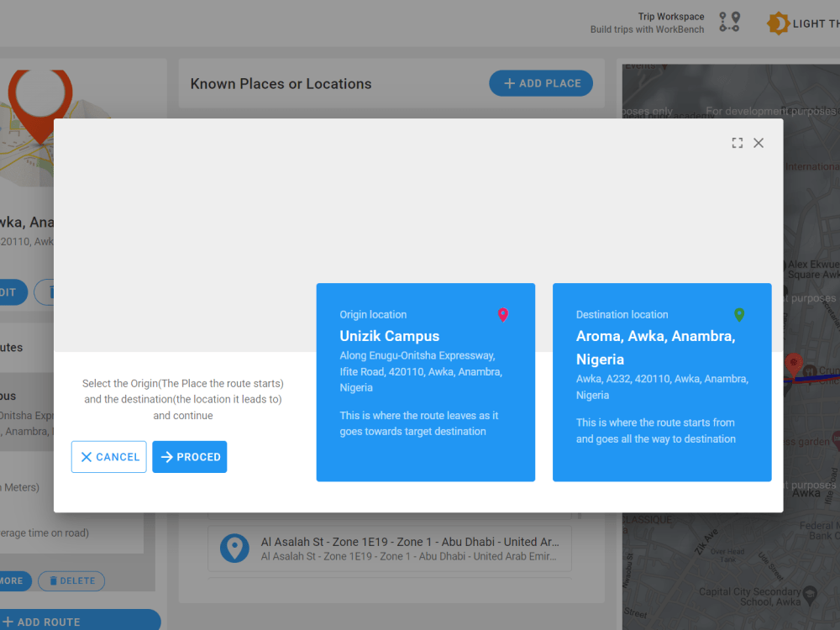Open the Trip Workspace route icon
Image resolution: width=840 pixels, height=630 pixels.
pyautogui.click(x=730, y=22)
